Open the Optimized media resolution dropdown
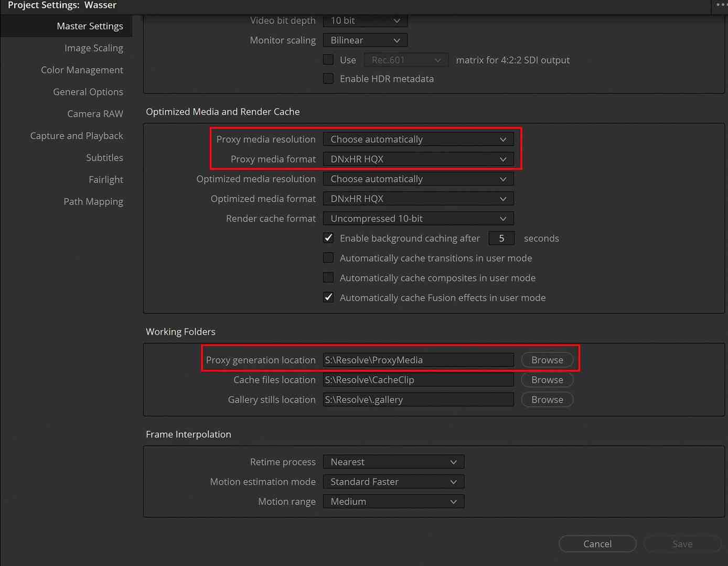This screenshot has width=728, height=566. pos(418,179)
